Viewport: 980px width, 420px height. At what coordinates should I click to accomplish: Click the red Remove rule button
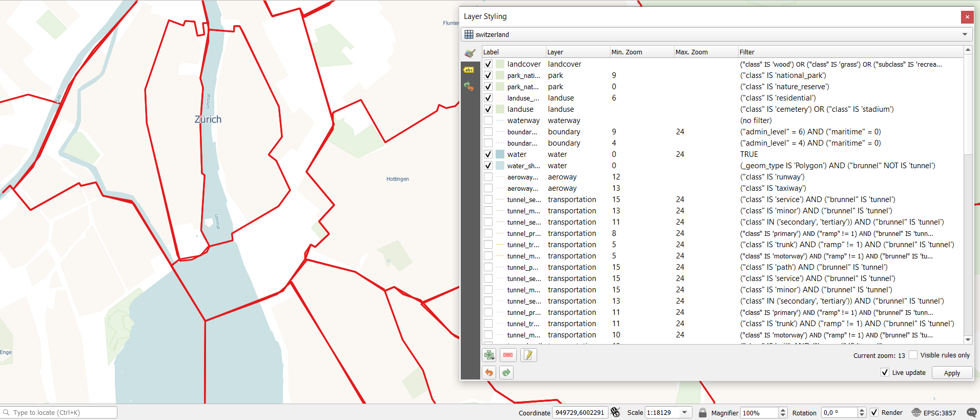[508, 355]
